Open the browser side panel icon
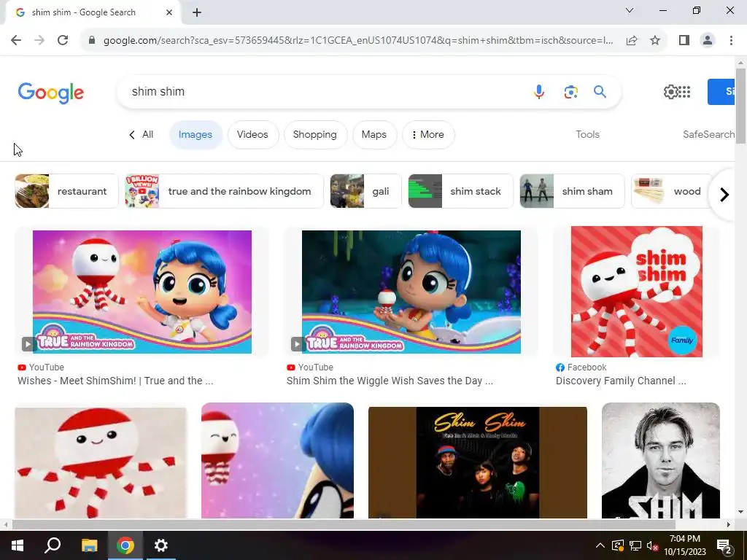The image size is (747, 560). click(684, 40)
